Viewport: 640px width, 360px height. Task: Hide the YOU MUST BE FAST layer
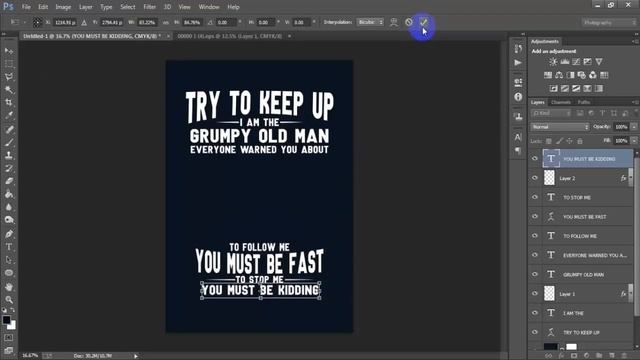coord(535,216)
